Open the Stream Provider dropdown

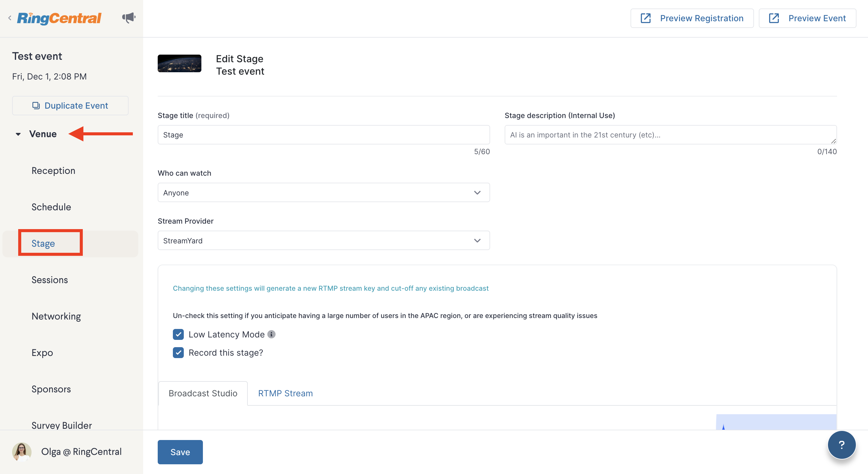(324, 240)
